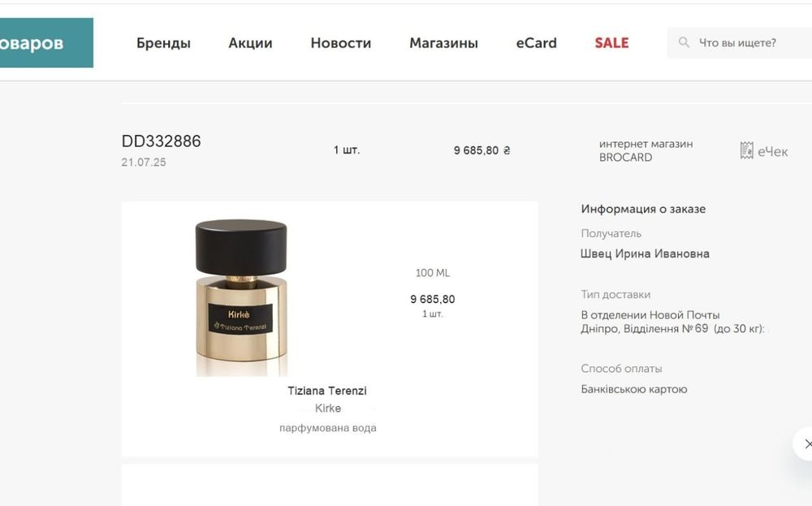The height and width of the screenshot is (506, 812).
Task: Open the eCard menu item
Action: [x=537, y=43]
